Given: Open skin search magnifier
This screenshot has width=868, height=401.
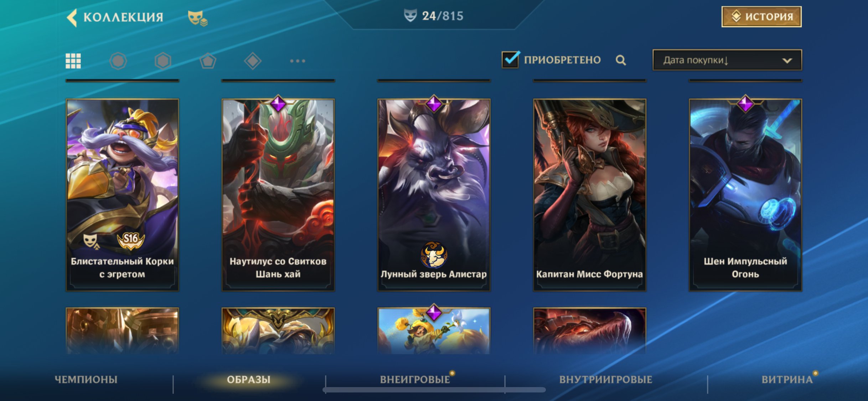Looking at the screenshot, I should click(x=621, y=60).
